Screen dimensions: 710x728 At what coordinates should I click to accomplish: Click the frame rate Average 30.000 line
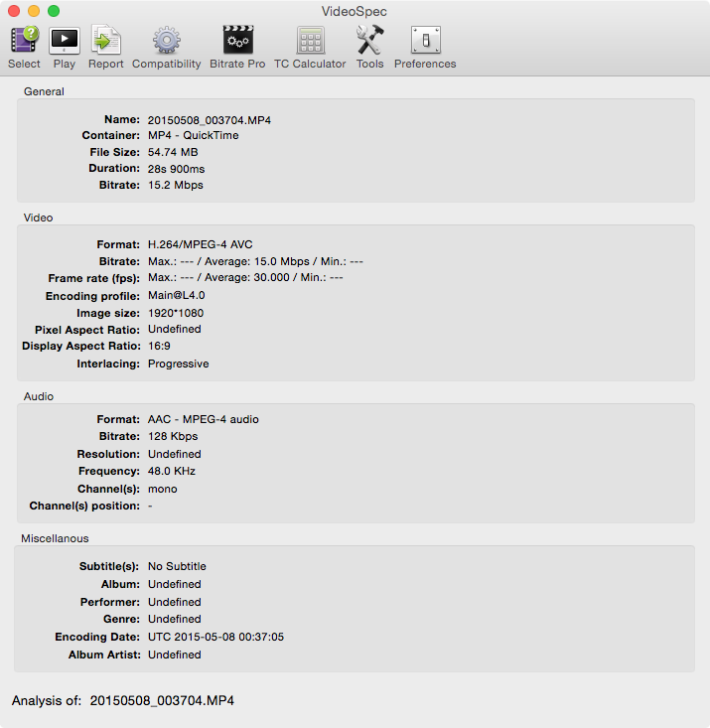point(245,277)
